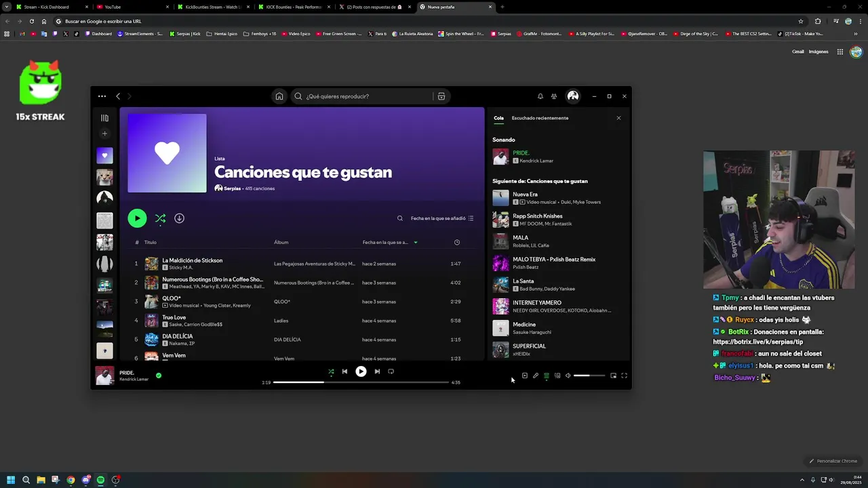Open connect to device icon

557,375
